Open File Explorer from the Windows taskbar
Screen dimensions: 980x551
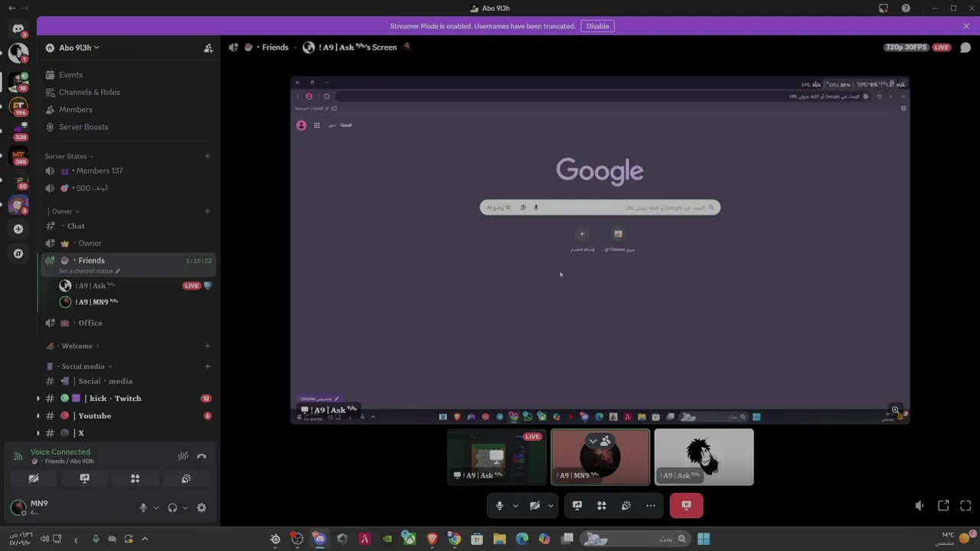[x=499, y=539]
